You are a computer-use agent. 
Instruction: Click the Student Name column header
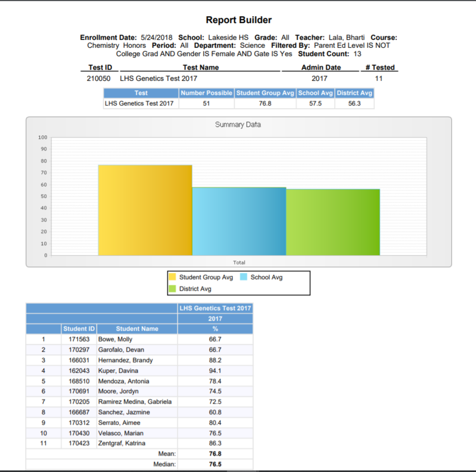(x=137, y=329)
